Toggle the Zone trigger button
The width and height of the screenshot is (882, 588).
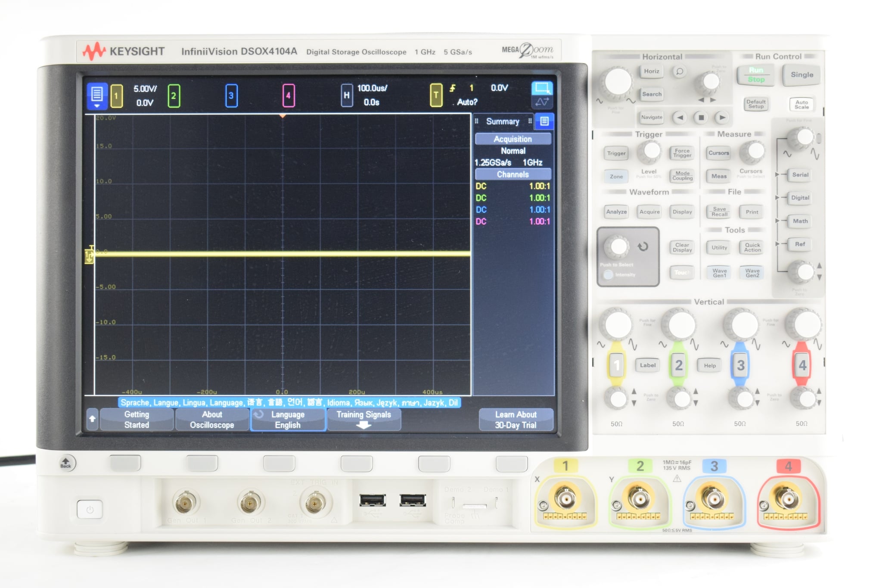(x=616, y=177)
